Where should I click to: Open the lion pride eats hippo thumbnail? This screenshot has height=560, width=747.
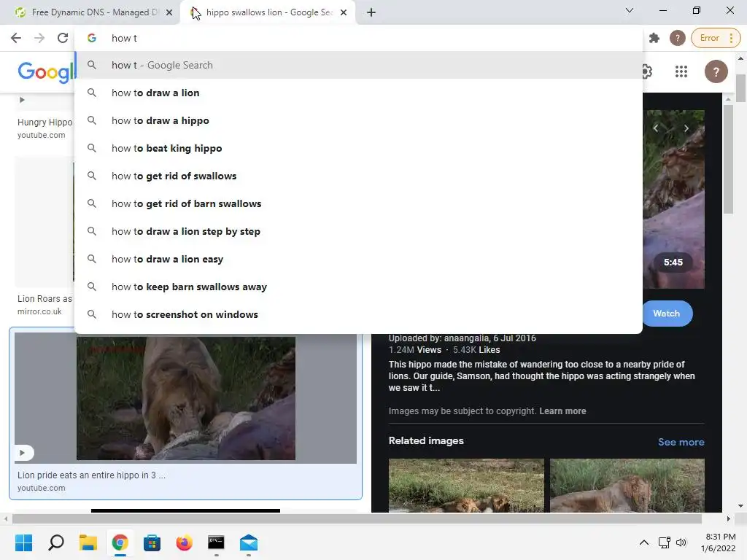click(x=185, y=398)
